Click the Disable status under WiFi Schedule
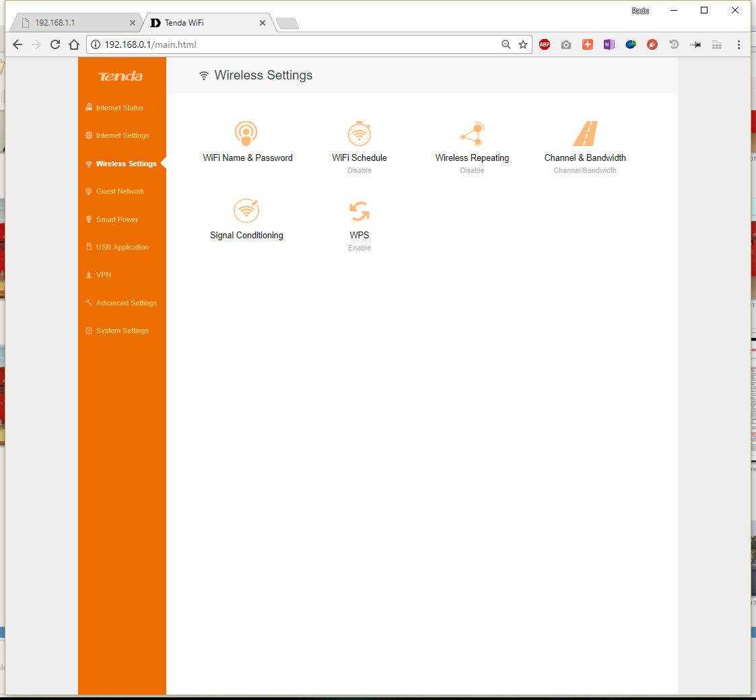 coord(359,170)
